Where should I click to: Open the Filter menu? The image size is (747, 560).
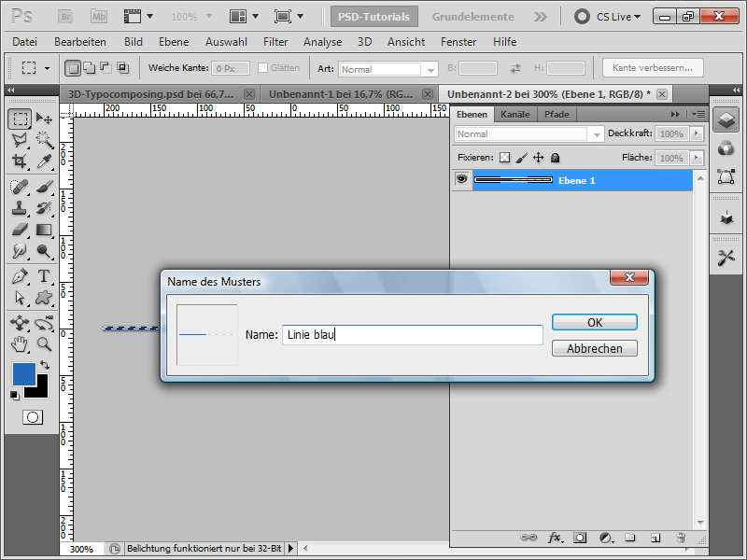275,42
